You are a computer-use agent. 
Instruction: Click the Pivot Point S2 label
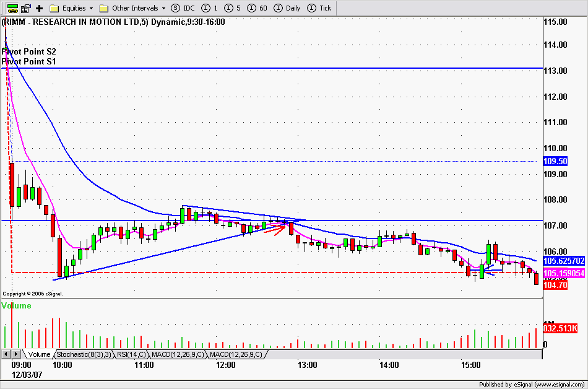[x=29, y=52]
